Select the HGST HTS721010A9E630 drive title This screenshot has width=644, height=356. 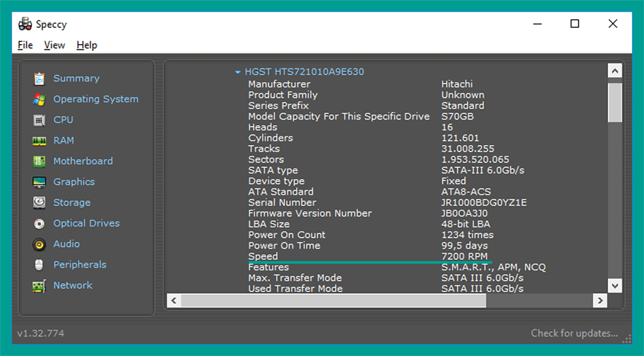[x=304, y=72]
